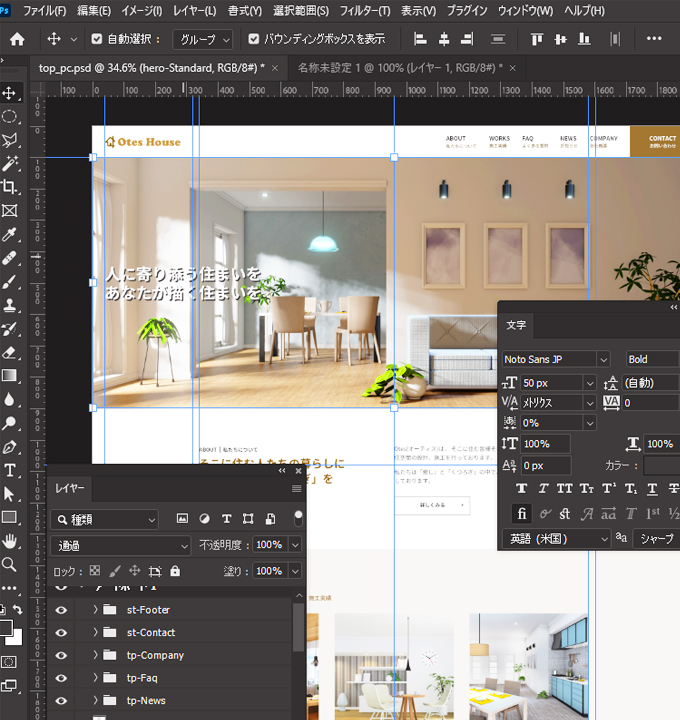
Task: Hide the tp-Company layer group
Action: coord(61,655)
